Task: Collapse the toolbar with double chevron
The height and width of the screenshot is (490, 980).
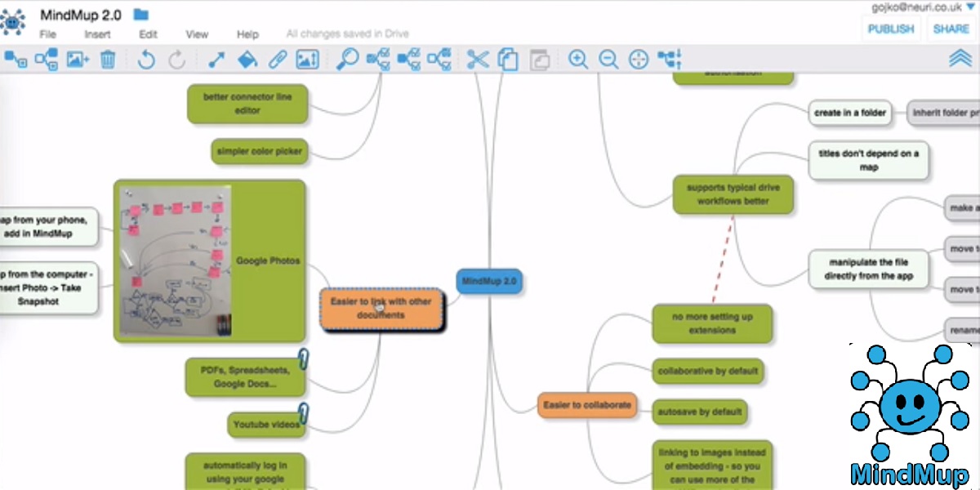Action: click(x=960, y=59)
